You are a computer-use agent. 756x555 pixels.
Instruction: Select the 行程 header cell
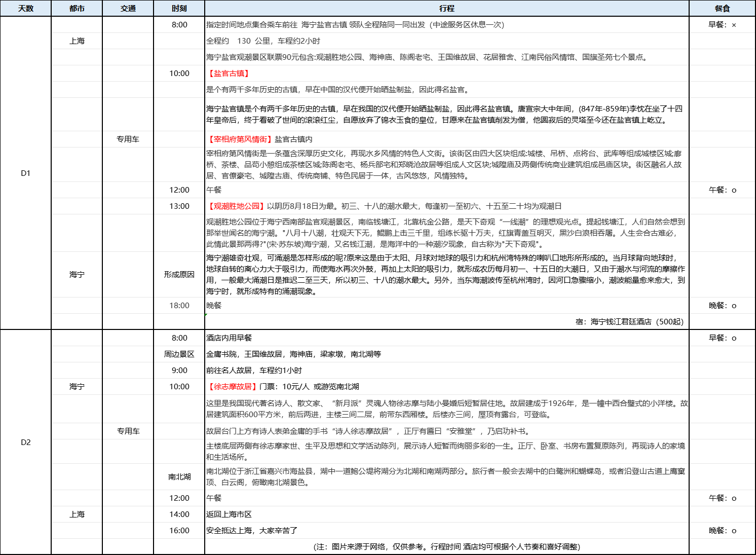pyautogui.click(x=447, y=9)
